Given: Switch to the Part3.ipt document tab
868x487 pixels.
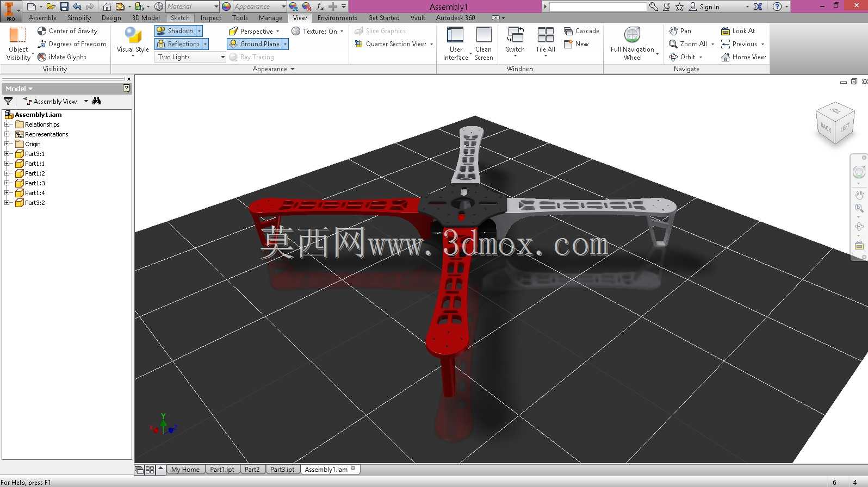Looking at the screenshot, I should [x=282, y=470].
